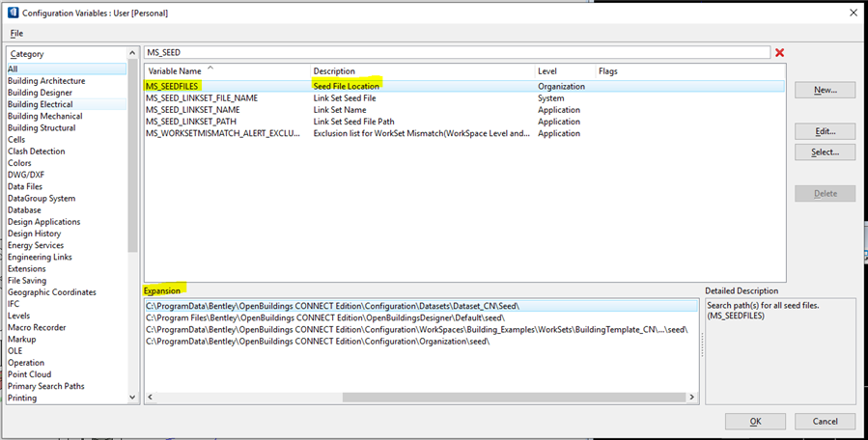This screenshot has width=868, height=440.
Task: Select the BuildingTemplate_CN seed path
Action: pyautogui.click(x=421, y=330)
